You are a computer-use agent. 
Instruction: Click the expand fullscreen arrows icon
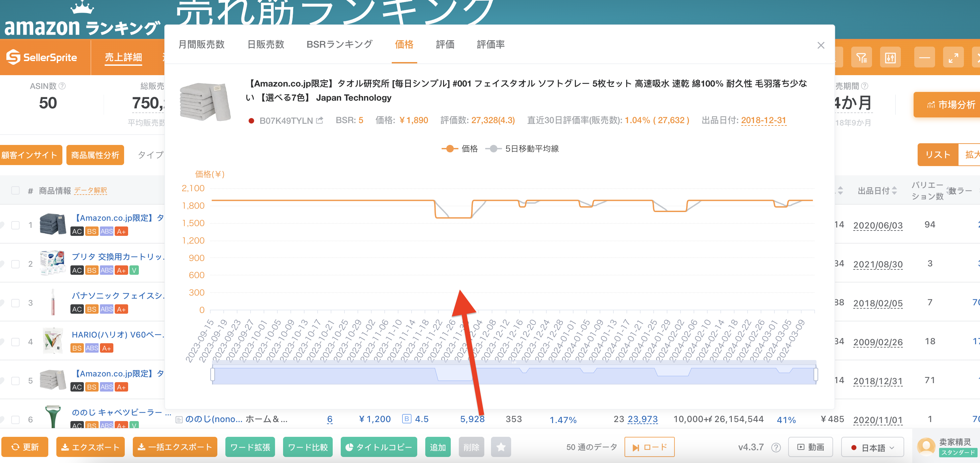[953, 57]
